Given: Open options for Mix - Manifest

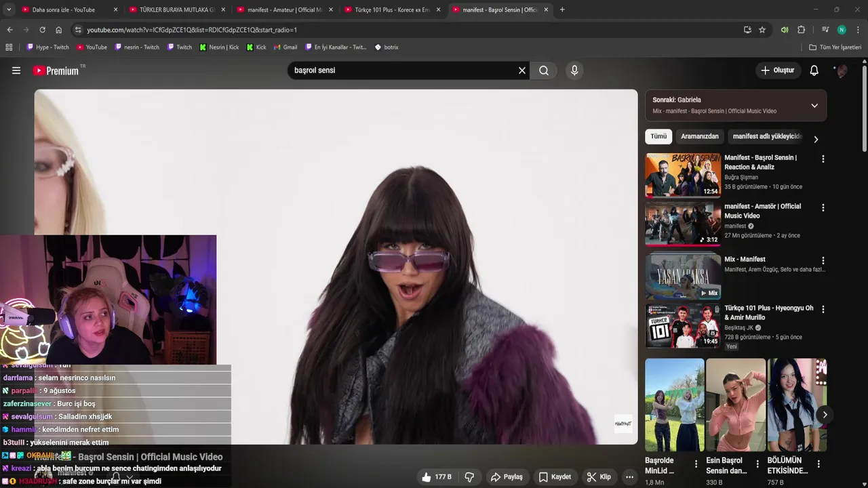Looking at the screenshot, I should 823,261.
